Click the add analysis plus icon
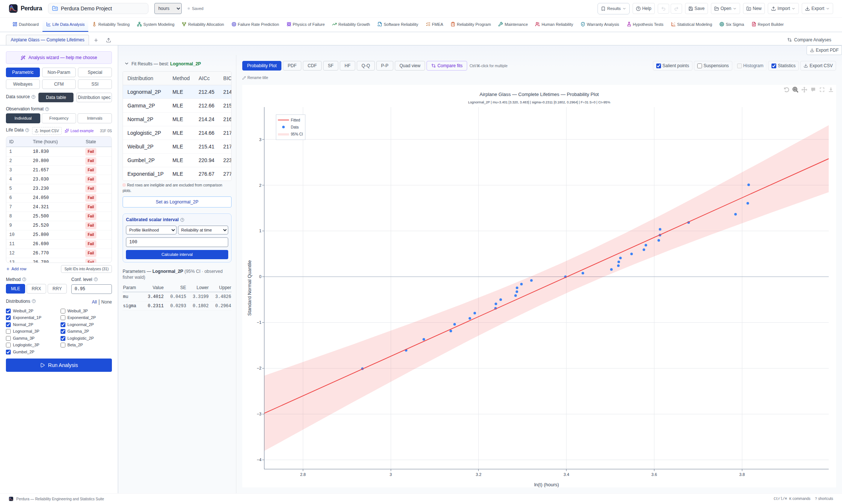This screenshot has height=504, width=842. (x=96, y=40)
